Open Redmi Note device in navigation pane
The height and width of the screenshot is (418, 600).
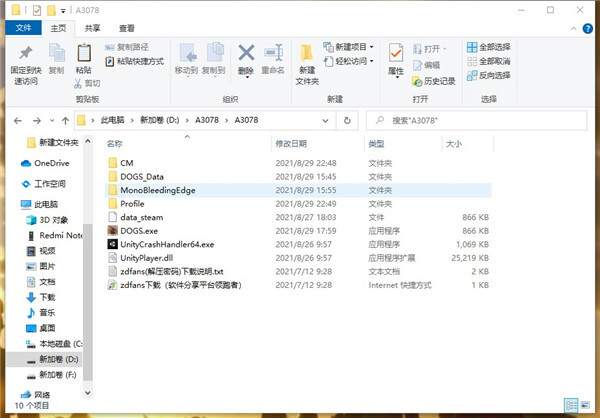click(54, 235)
